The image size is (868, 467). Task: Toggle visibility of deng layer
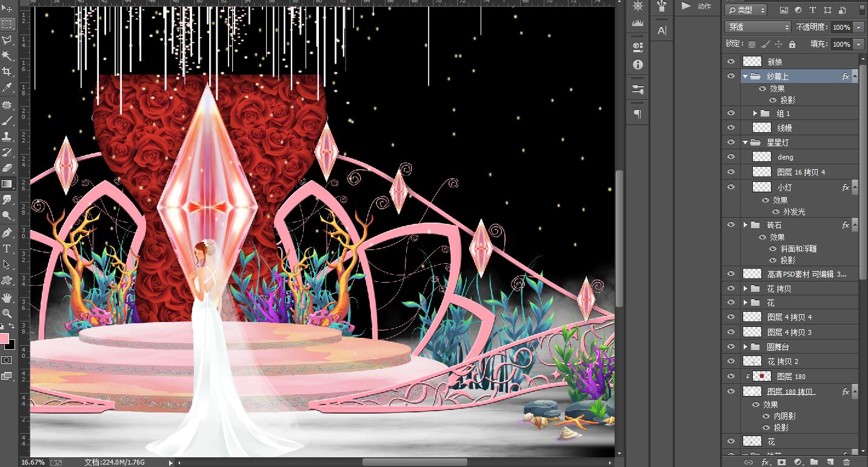tap(731, 157)
